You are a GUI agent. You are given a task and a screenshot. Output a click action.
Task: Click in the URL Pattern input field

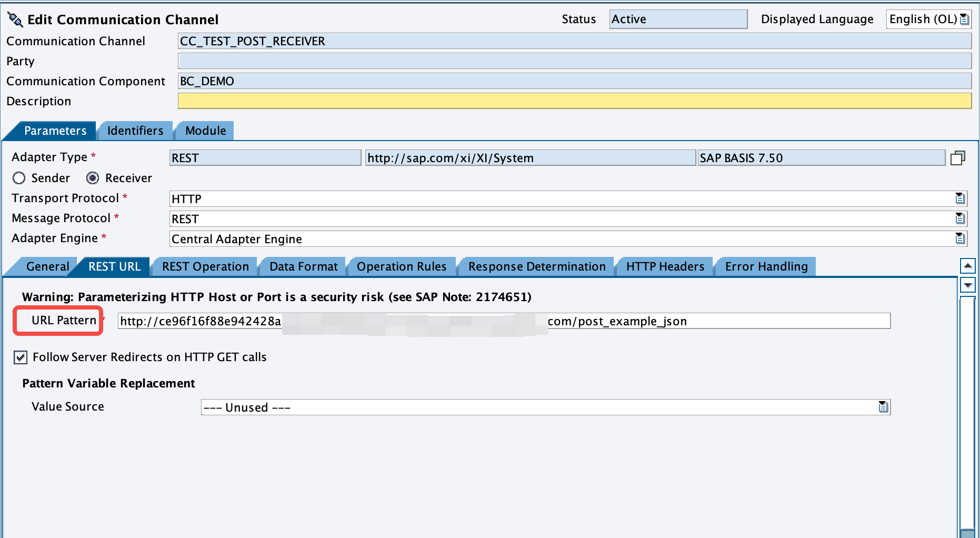click(x=504, y=321)
